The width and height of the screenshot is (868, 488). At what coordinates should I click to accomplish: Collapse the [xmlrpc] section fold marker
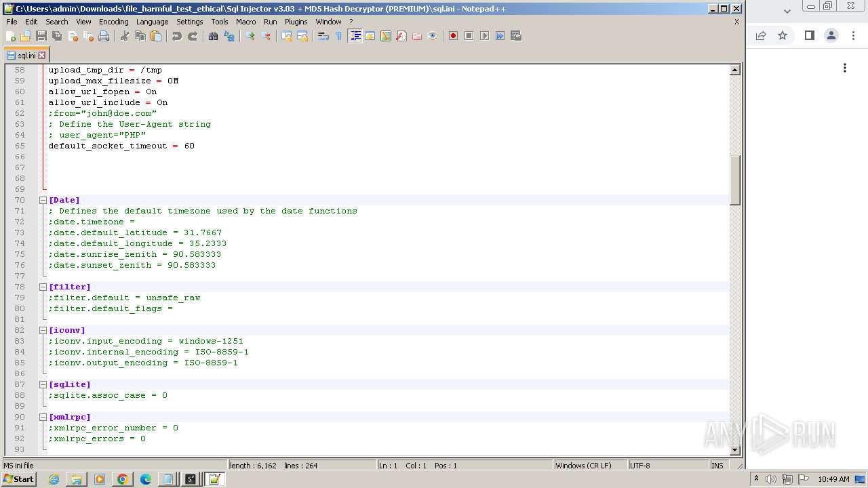43,417
